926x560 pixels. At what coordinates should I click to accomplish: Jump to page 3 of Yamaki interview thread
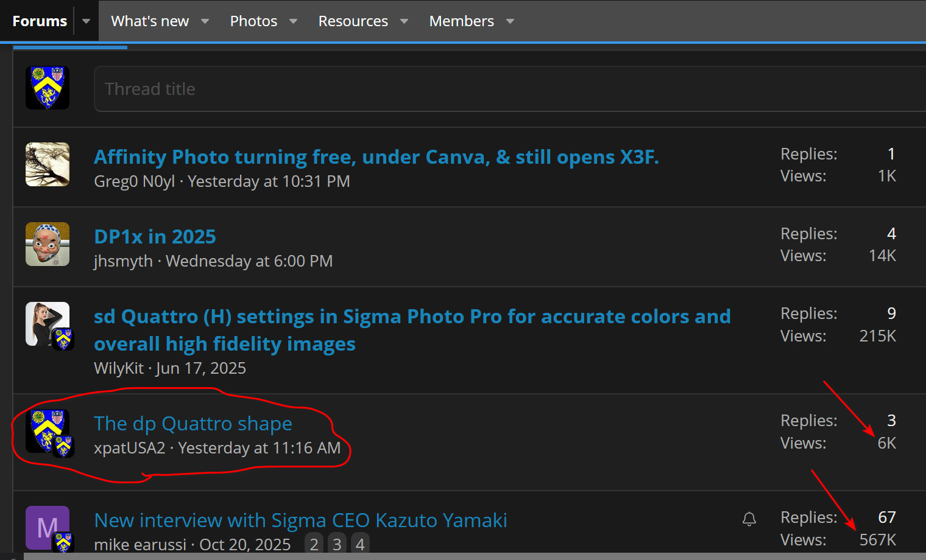pos(337,544)
